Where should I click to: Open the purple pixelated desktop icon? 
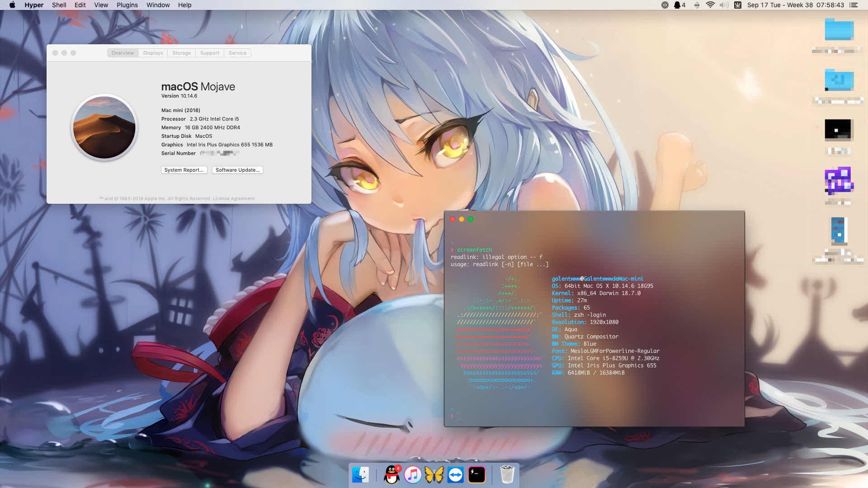tap(839, 180)
